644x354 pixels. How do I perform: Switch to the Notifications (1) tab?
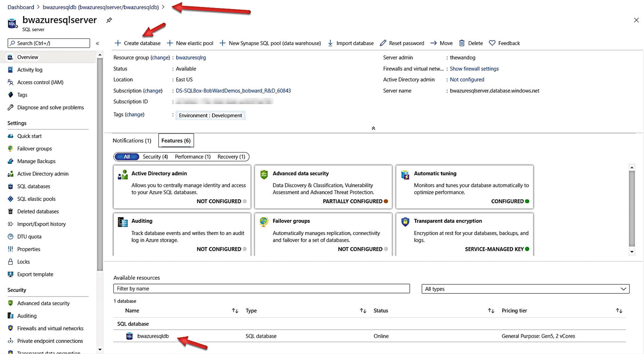(x=132, y=140)
